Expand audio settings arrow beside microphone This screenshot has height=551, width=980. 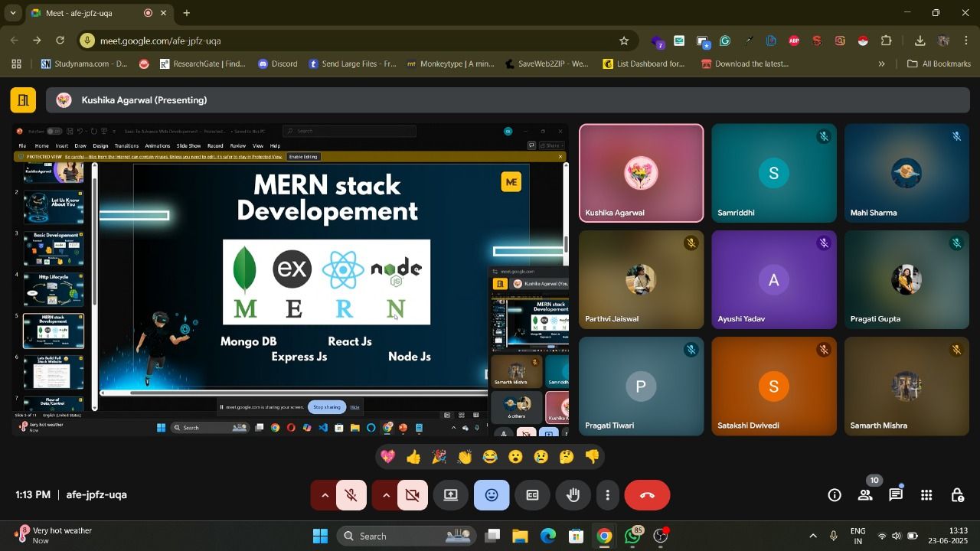[325, 495]
